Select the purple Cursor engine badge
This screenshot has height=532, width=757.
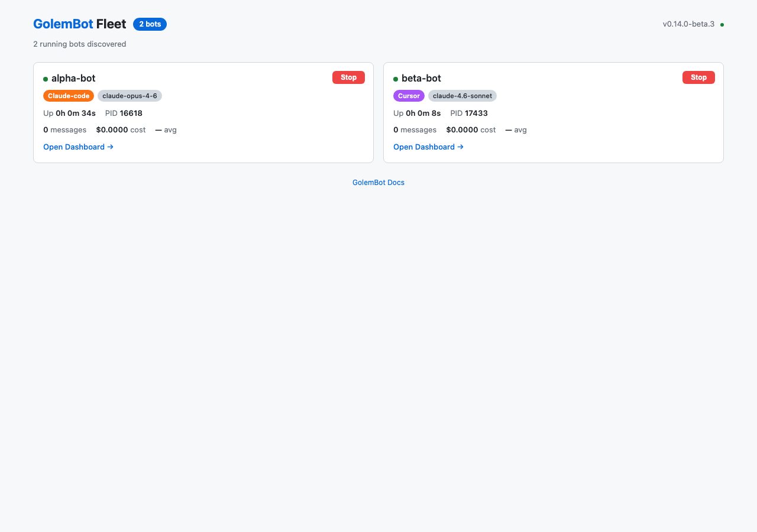[x=409, y=96]
